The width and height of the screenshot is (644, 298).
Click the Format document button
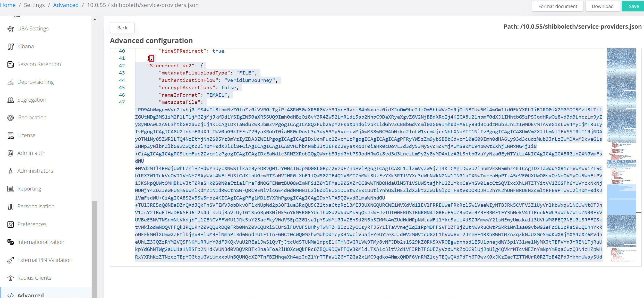pos(557,6)
